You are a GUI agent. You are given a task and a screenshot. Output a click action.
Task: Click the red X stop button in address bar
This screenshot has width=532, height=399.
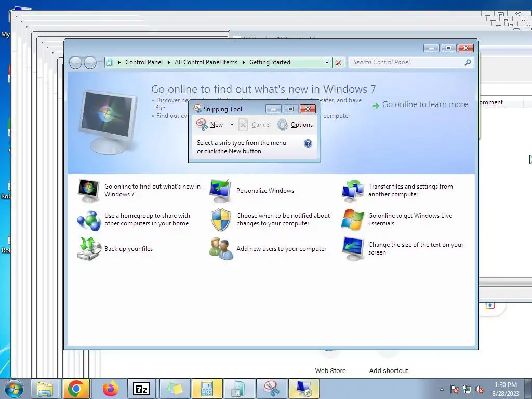[x=339, y=63]
